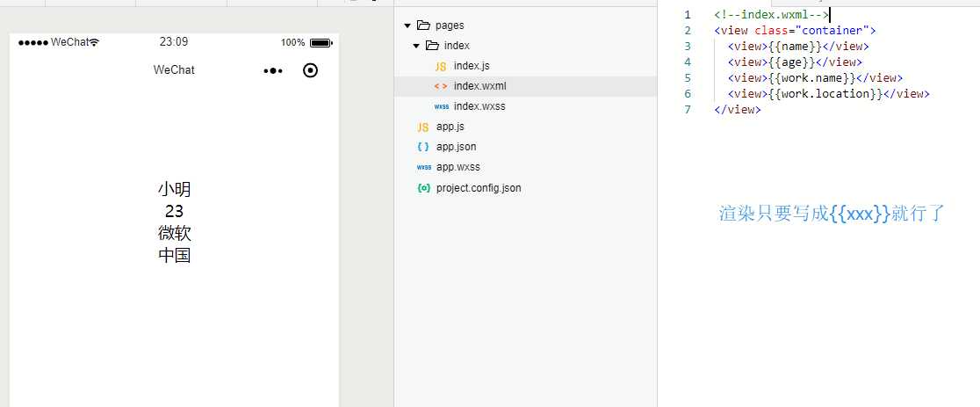Viewport: 980px width, 407px height.
Task: Click the JS icon beside index.js
Action: point(441,66)
